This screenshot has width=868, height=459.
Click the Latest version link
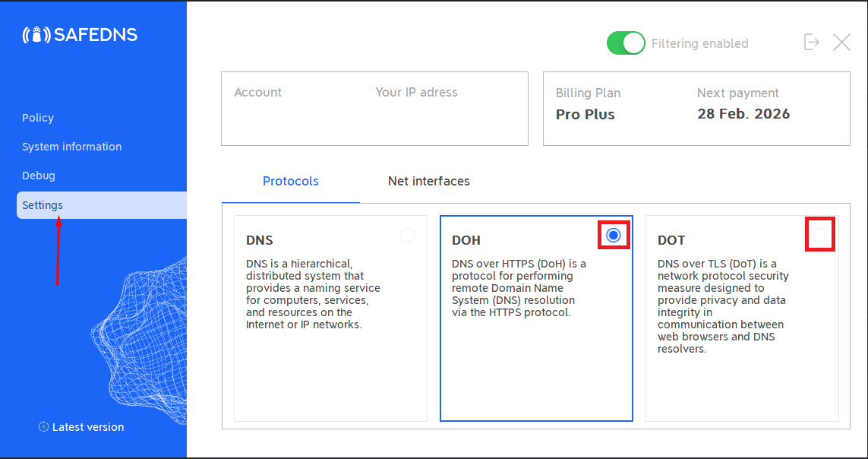88,427
